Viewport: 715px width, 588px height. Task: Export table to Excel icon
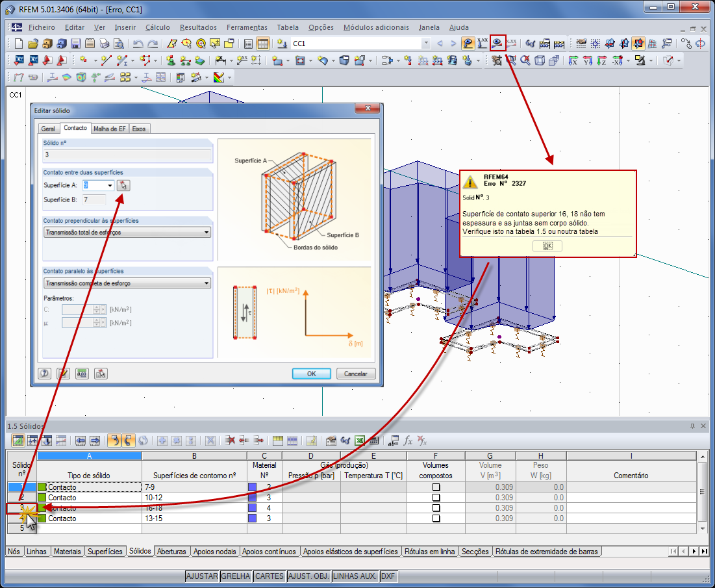[359, 441]
